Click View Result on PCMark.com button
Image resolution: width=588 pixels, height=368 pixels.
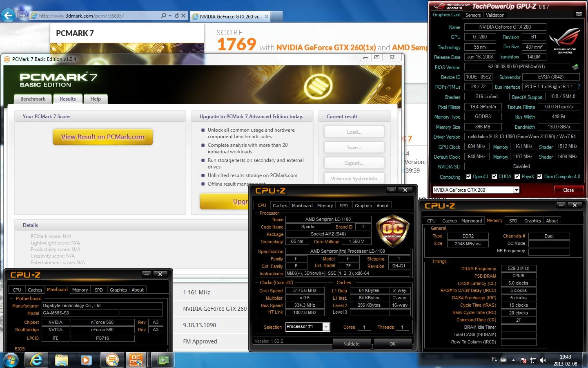pos(103,137)
